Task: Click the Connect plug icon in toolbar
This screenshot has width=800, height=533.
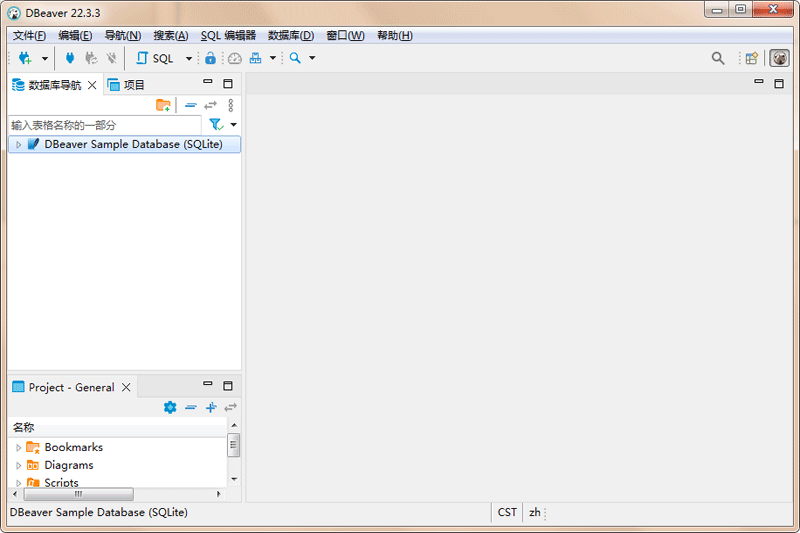Action: 70,58
